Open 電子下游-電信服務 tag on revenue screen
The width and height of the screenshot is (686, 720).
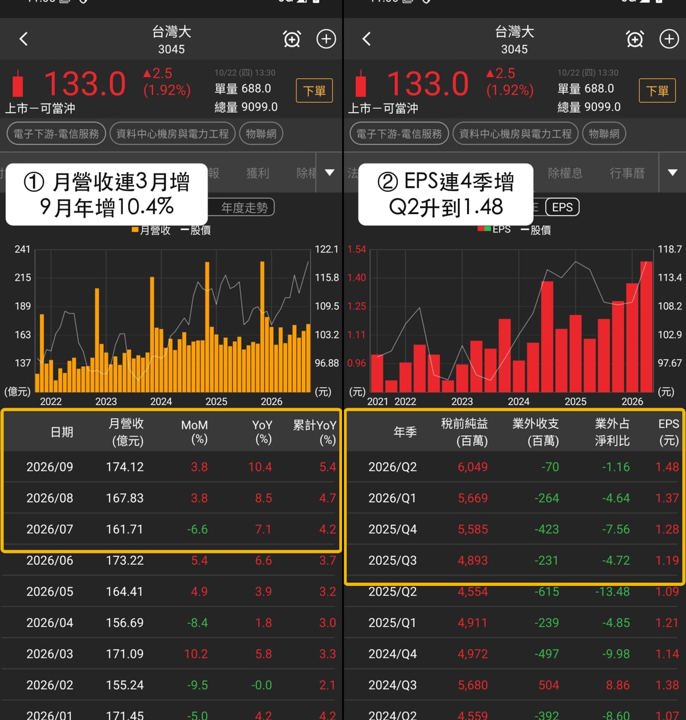coord(56,134)
